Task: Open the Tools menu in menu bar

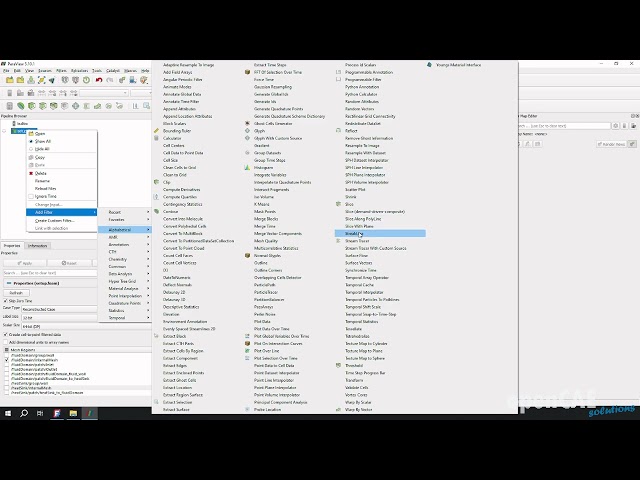Action: [x=97, y=71]
